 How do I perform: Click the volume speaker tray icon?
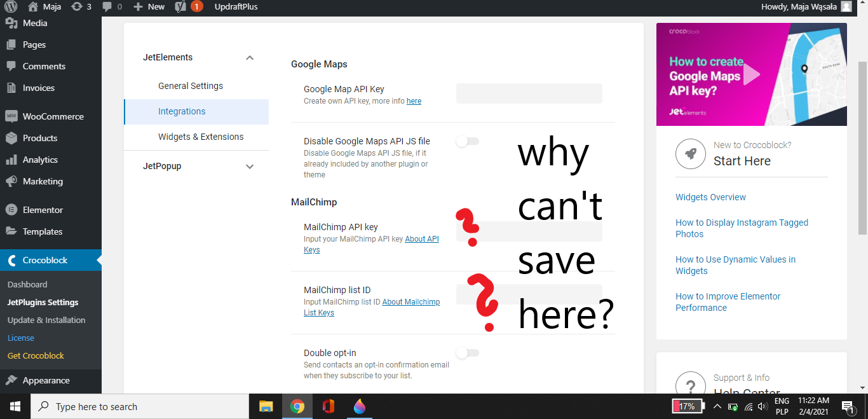[763, 406]
